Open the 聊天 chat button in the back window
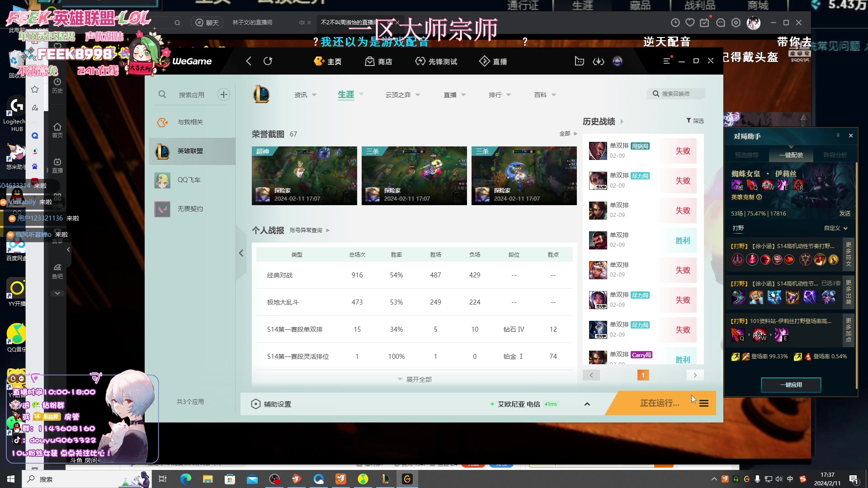 click(x=208, y=23)
